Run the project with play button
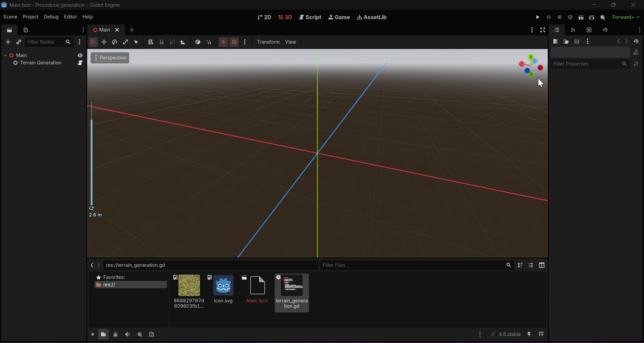This screenshot has width=644, height=343. click(538, 17)
